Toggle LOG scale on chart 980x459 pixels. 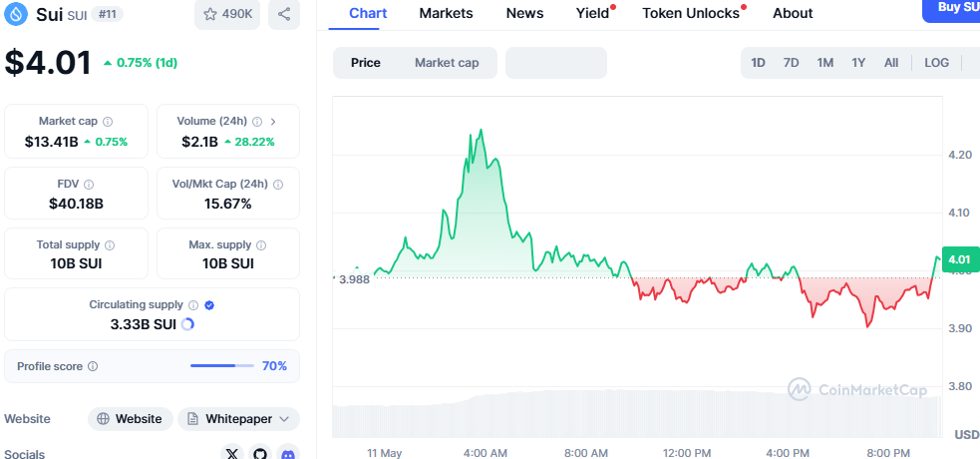[936, 62]
